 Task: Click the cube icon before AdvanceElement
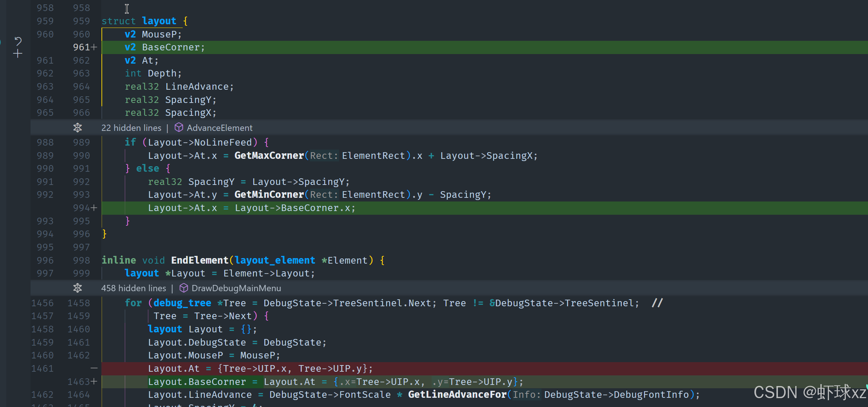[x=179, y=128]
